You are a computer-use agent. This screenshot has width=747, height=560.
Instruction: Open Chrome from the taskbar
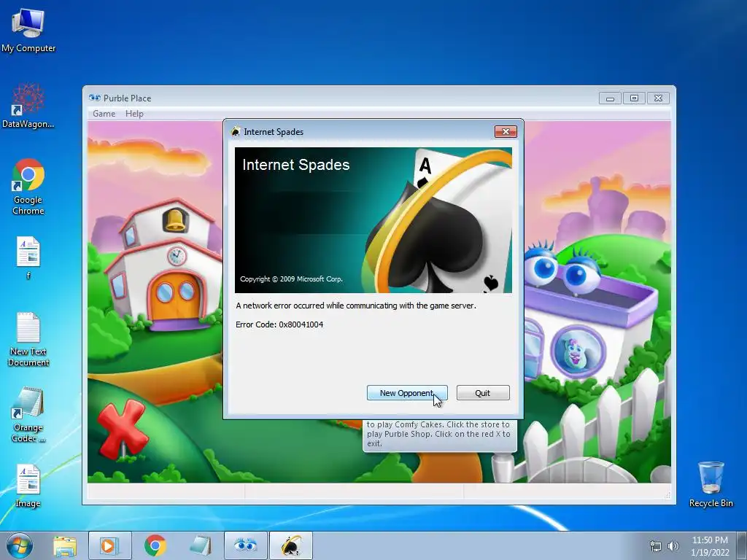point(155,545)
